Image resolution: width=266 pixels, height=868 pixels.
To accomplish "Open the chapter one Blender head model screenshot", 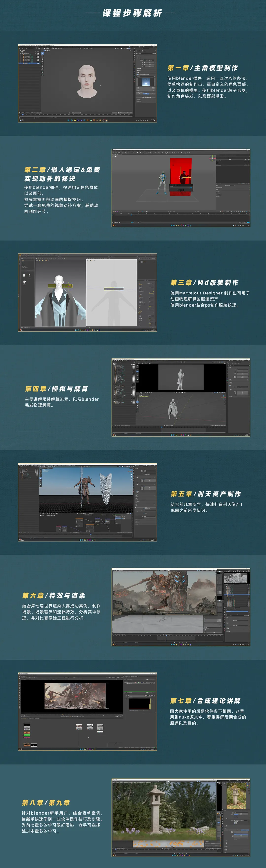I will click(x=87, y=83).
